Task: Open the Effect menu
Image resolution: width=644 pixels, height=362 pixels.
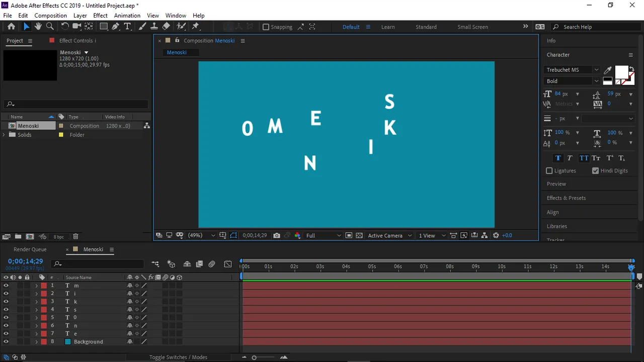Action: pos(101,16)
